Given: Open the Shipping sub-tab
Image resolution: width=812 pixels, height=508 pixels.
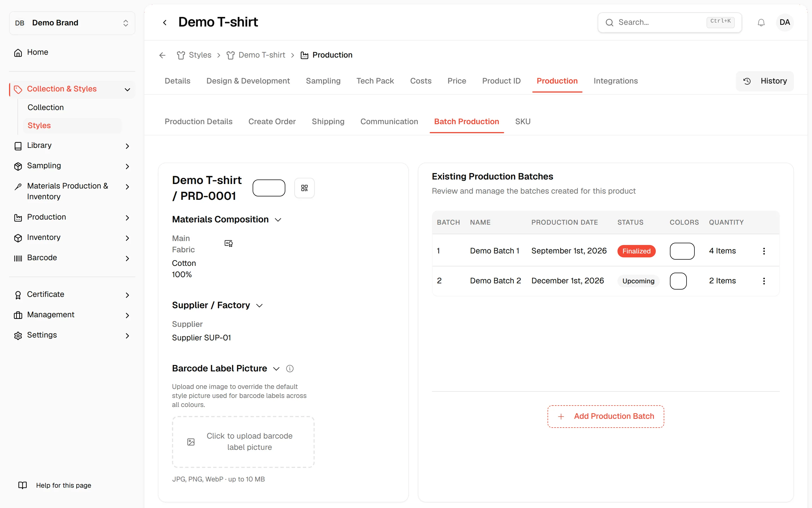Looking at the screenshot, I should click(x=328, y=122).
